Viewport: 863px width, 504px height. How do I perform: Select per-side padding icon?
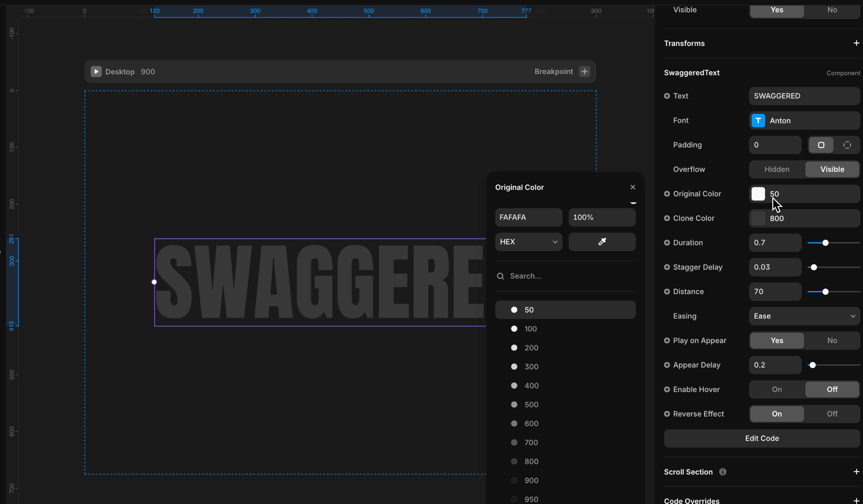pyautogui.click(x=847, y=145)
